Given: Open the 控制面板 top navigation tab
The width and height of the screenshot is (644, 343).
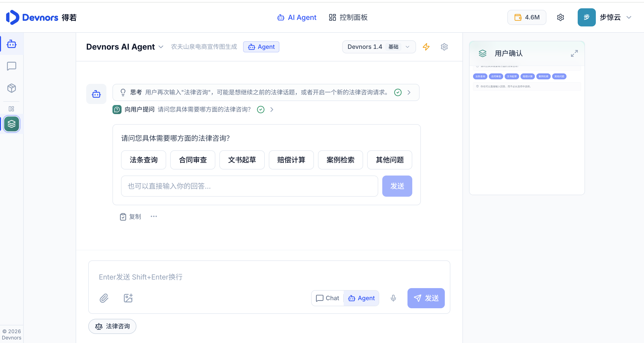Looking at the screenshot, I should [x=348, y=17].
